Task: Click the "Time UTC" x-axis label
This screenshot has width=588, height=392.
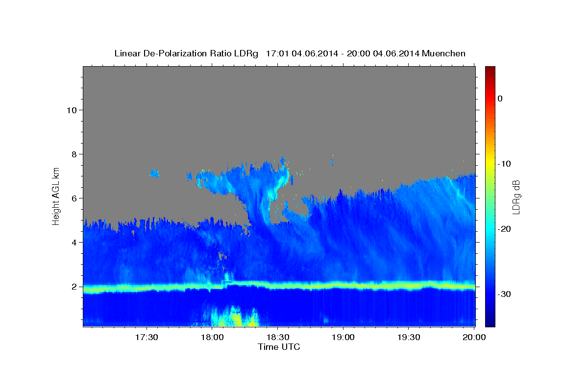Action: (279, 347)
